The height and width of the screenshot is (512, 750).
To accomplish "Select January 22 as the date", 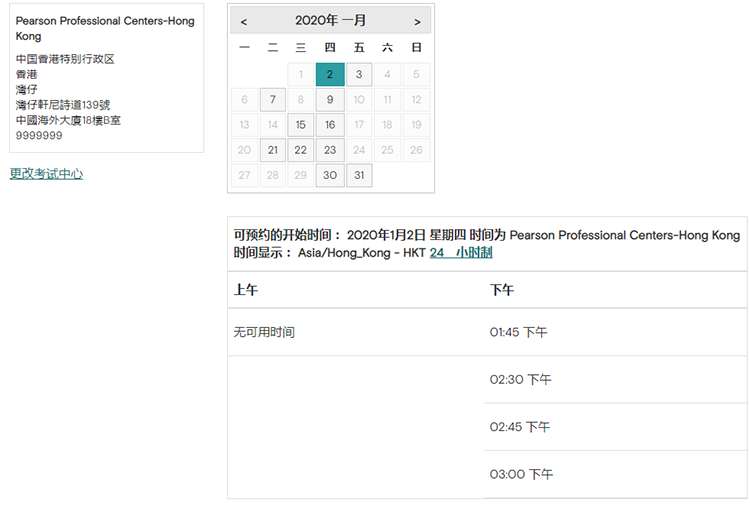I will pyautogui.click(x=301, y=150).
